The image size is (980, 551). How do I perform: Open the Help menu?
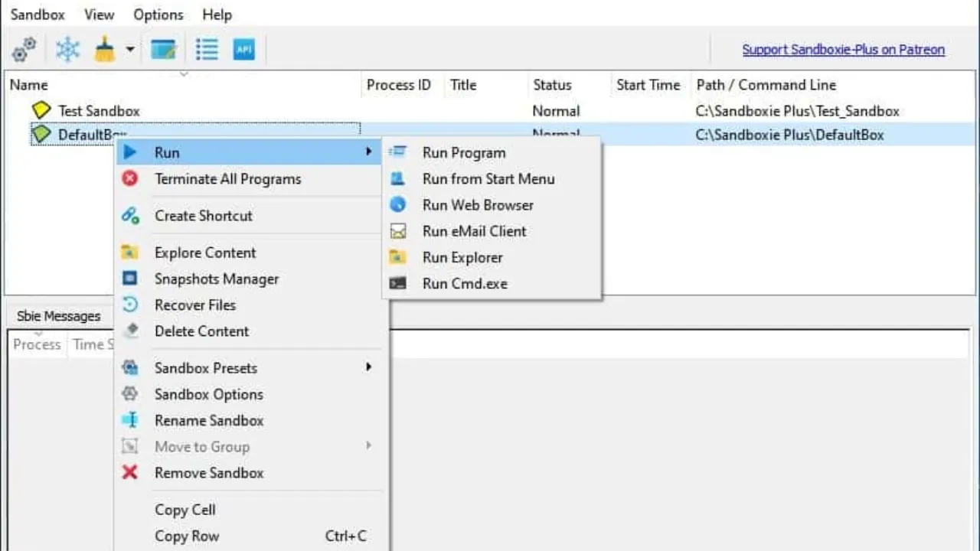click(x=217, y=15)
